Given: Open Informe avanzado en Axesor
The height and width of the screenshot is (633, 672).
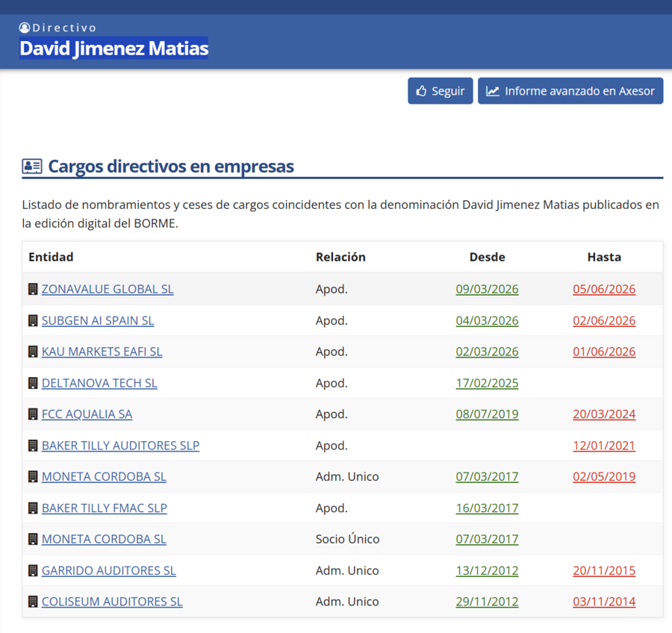Looking at the screenshot, I should click(x=570, y=91).
